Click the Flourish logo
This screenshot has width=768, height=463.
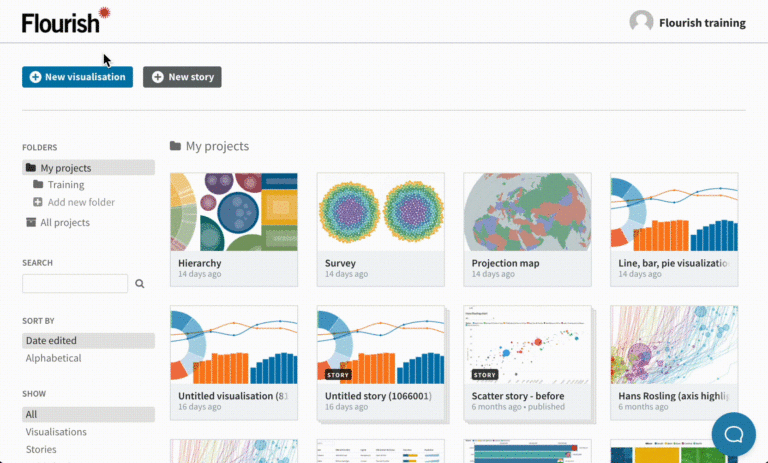66,21
